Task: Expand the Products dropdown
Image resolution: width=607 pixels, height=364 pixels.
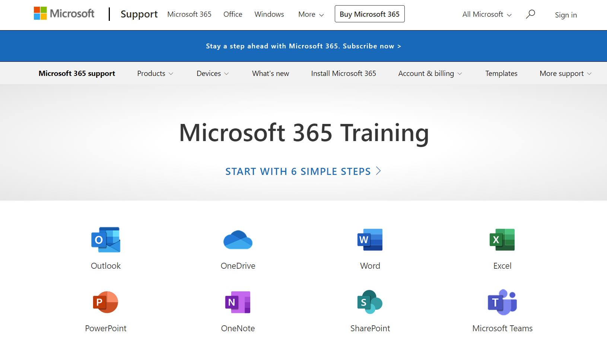Action: point(155,73)
